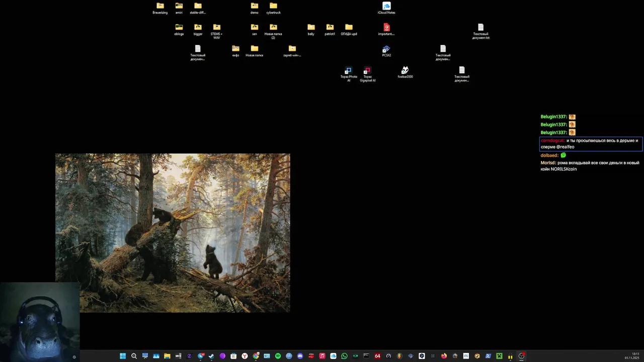Viewport: 644px width, 362px height.
Task: Open the STEMS + WAV folder
Action: pyautogui.click(x=216, y=31)
